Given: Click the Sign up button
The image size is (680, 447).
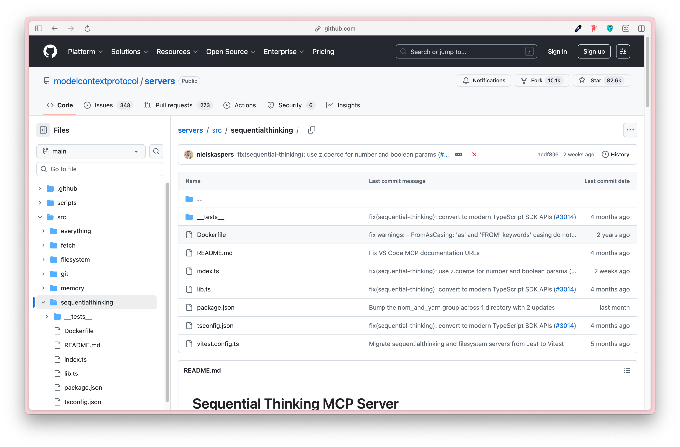Looking at the screenshot, I should pyautogui.click(x=594, y=52).
